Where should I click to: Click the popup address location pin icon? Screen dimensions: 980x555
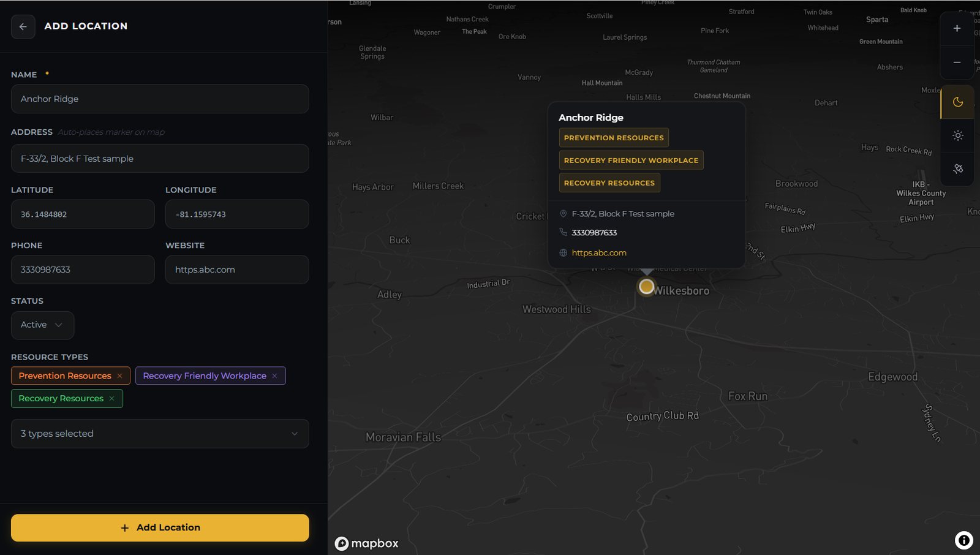coord(563,214)
